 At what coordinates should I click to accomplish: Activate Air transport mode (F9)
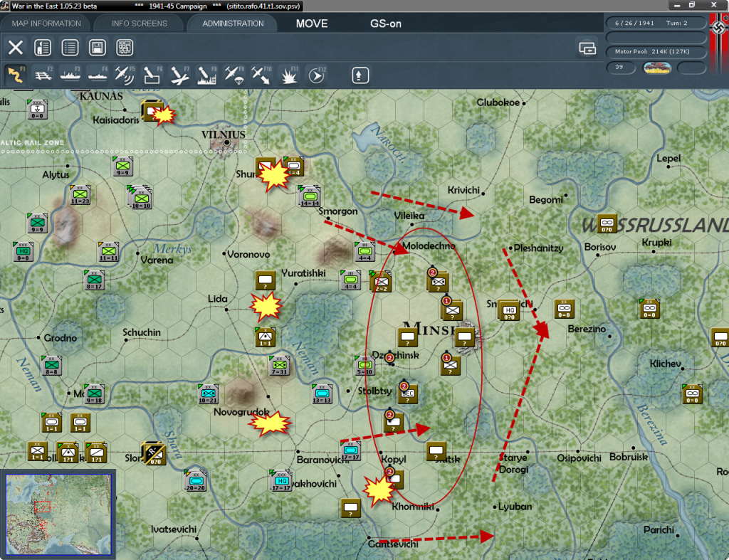click(234, 75)
